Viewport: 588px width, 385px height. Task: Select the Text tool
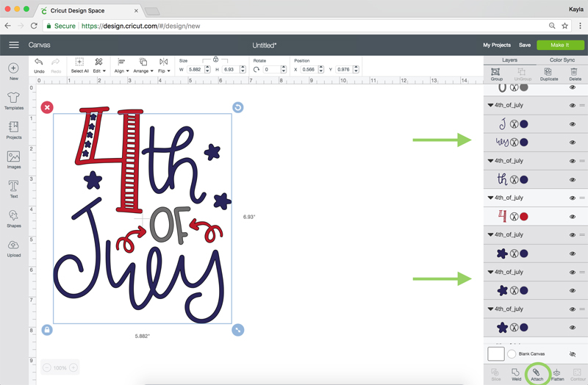(13, 189)
